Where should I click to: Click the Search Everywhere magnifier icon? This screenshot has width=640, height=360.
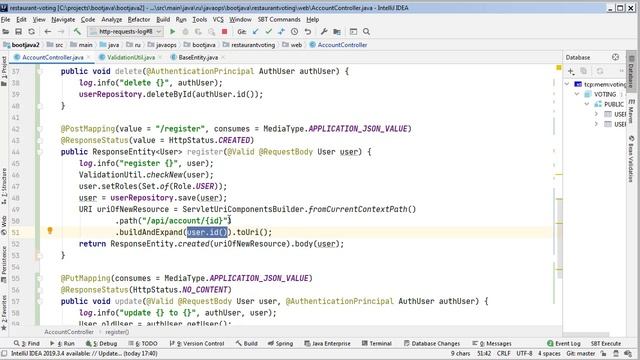click(367, 31)
